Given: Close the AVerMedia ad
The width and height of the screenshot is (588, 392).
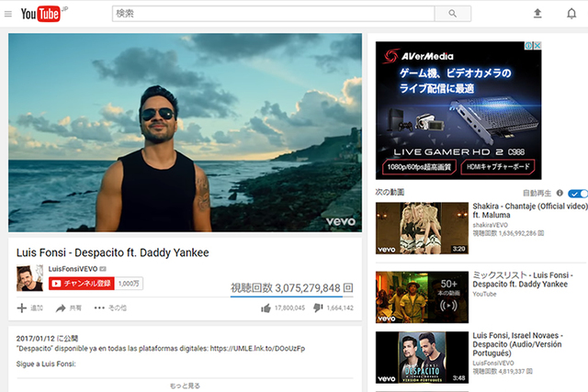Looking at the screenshot, I should (x=537, y=45).
